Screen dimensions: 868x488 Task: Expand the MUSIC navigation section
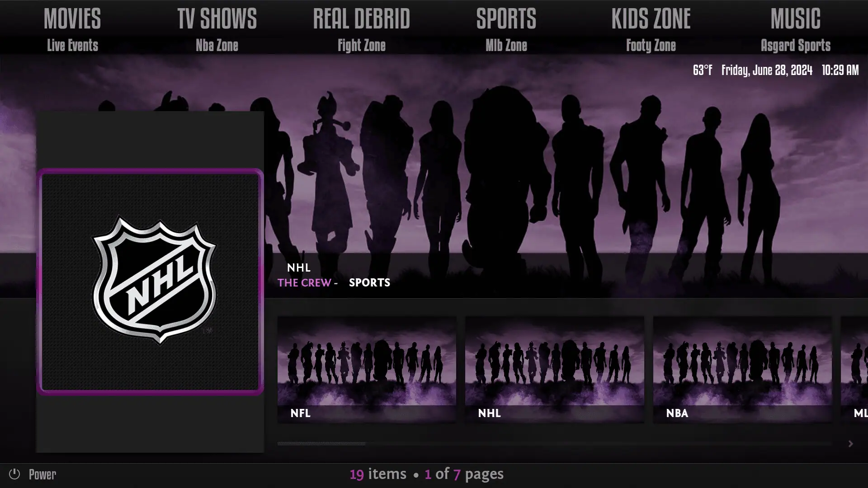coord(796,17)
